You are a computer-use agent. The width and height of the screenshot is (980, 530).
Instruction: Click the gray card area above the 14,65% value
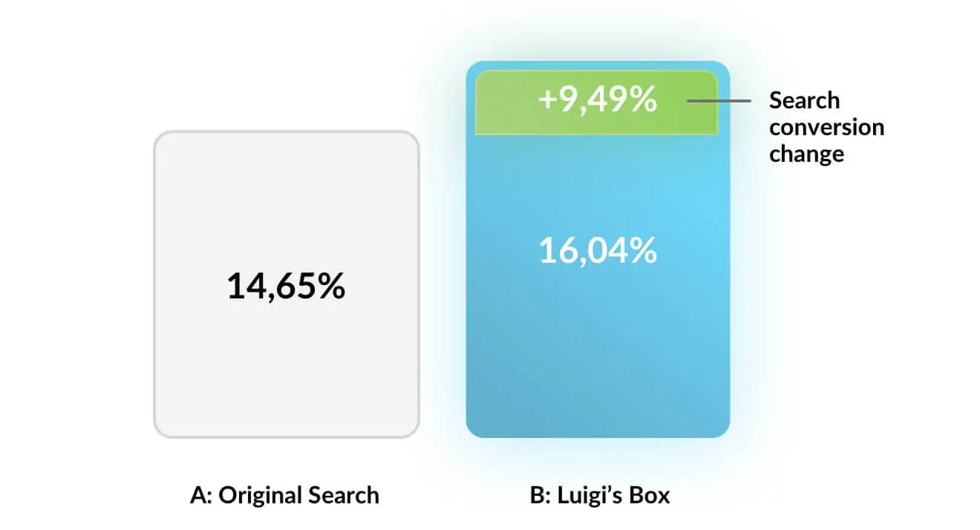[286, 200]
